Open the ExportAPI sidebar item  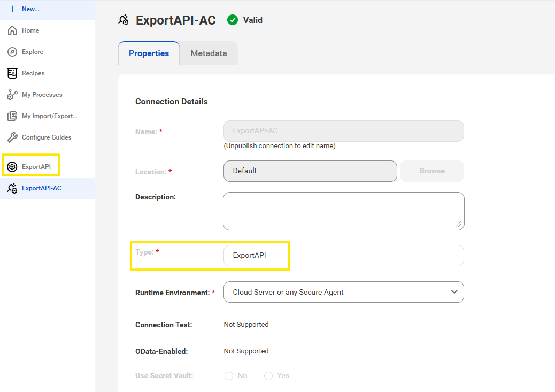tap(48, 167)
